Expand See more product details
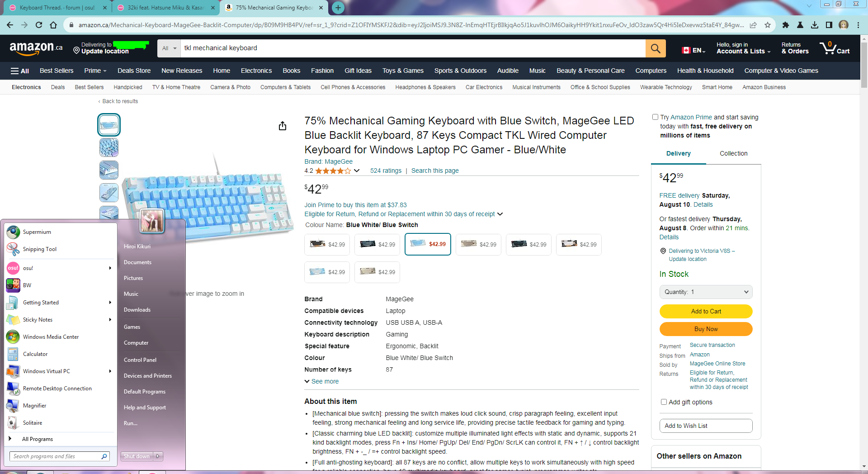868x474 pixels. [322, 381]
